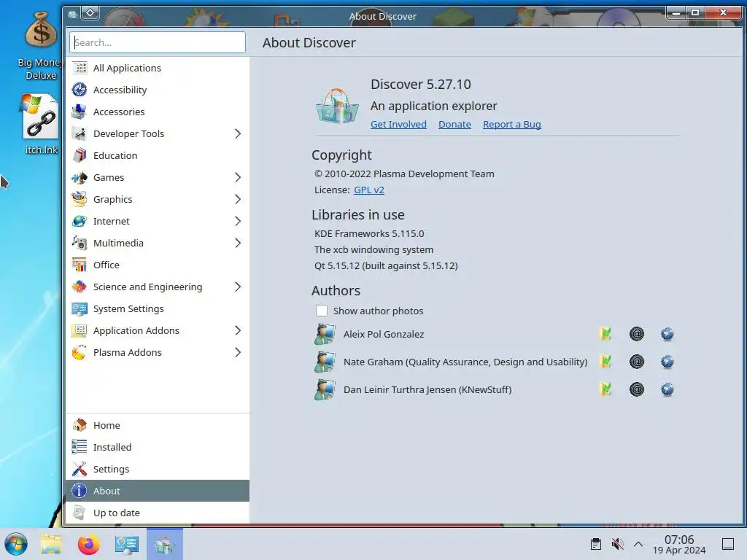Viewport: 747px width, 560px height.
Task: Open System Settings from the taskbar
Action: [126, 544]
